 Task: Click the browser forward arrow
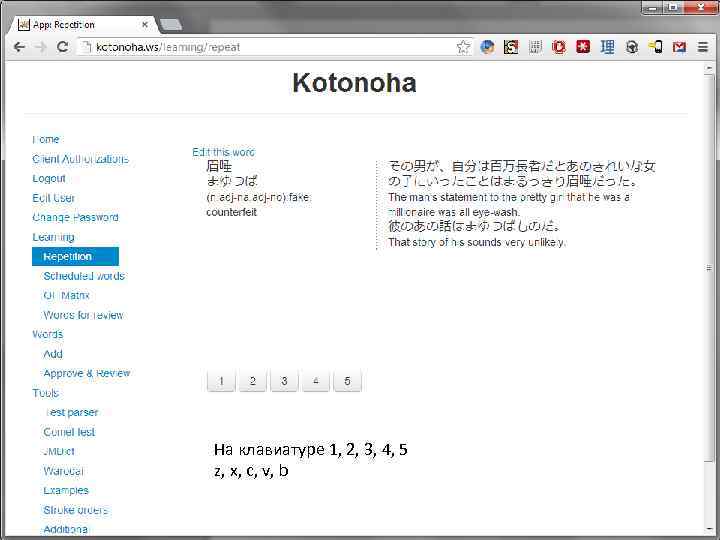pos(41,47)
